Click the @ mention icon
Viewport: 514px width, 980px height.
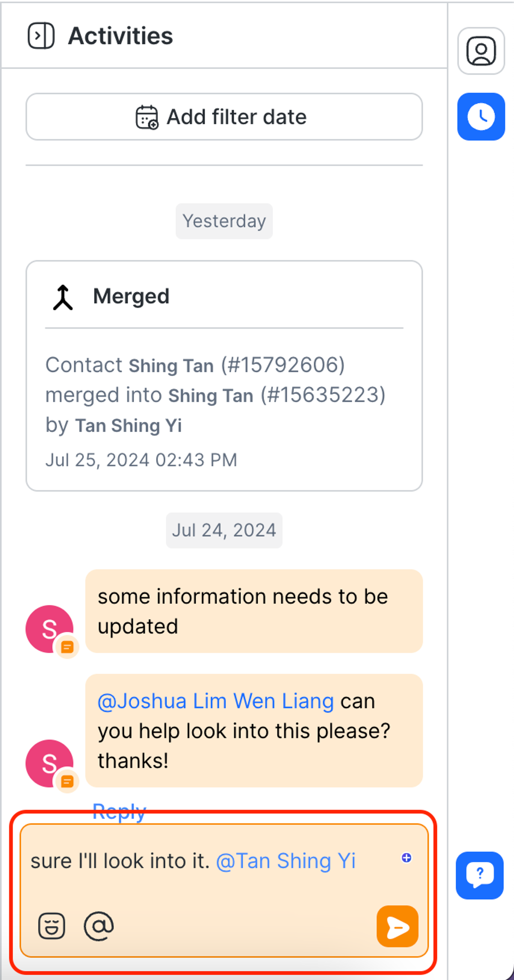point(98,926)
